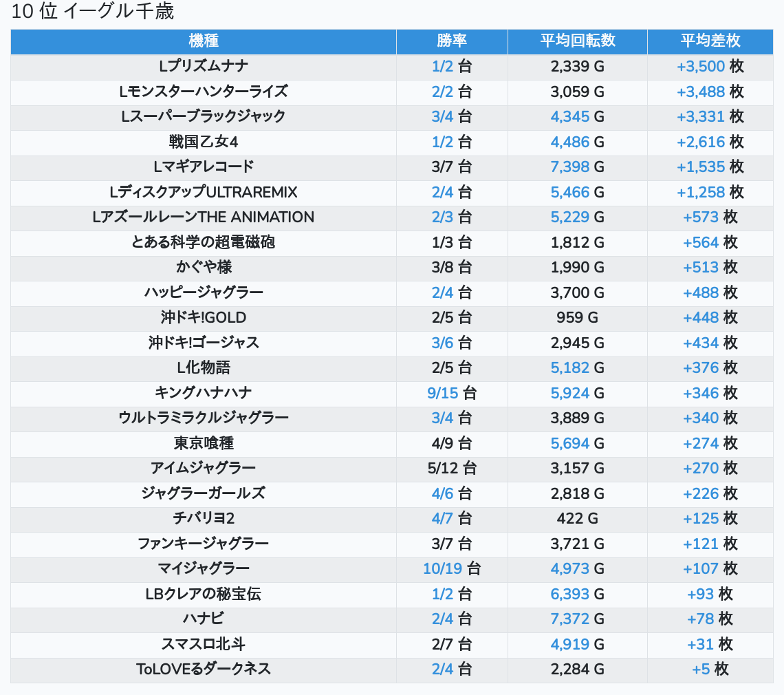
Task: Click +1,258 for LディスクアップULTRAREMIX
Action: tap(700, 192)
